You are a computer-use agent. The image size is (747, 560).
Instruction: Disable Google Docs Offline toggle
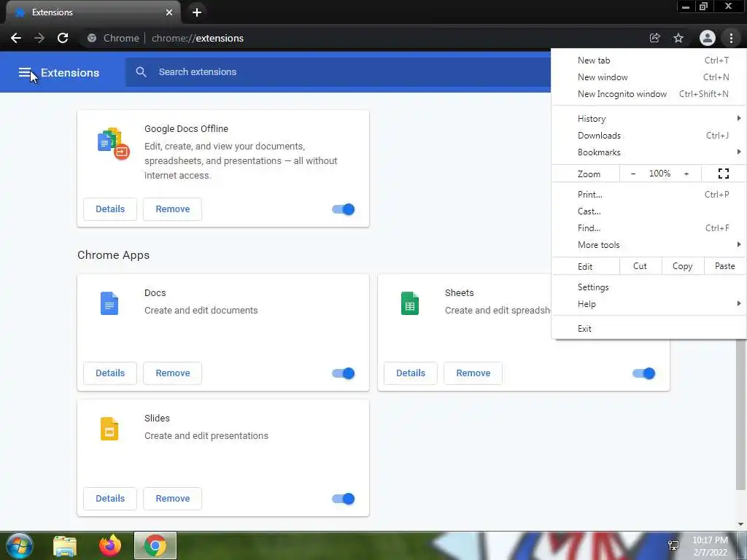[x=344, y=209]
